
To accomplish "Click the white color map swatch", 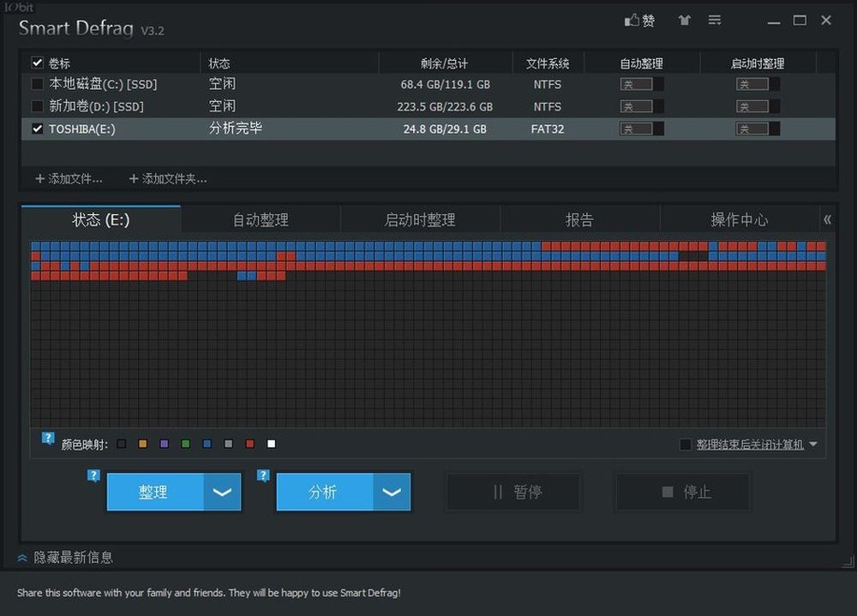I will (x=271, y=444).
